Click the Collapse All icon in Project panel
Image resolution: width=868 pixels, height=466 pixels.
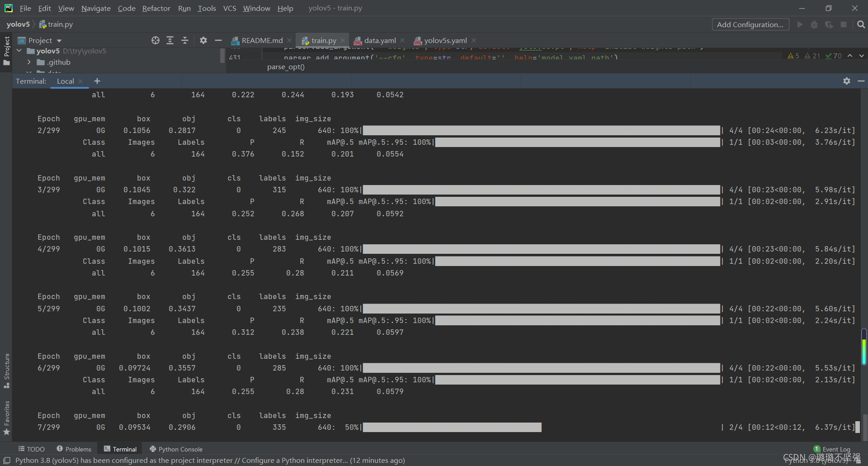[185, 40]
